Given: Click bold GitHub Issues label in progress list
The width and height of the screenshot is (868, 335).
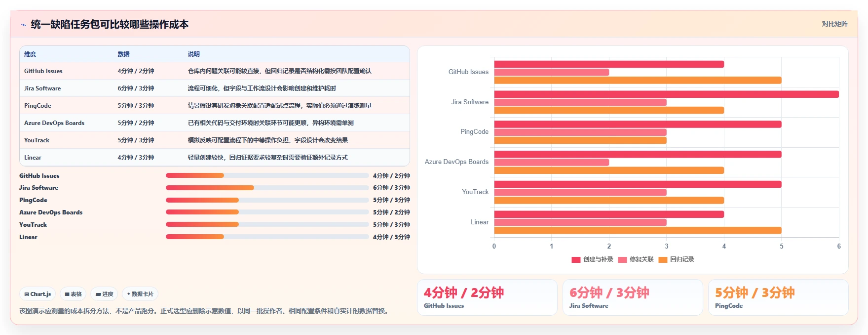Looking at the screenshot, I should 39,176.
